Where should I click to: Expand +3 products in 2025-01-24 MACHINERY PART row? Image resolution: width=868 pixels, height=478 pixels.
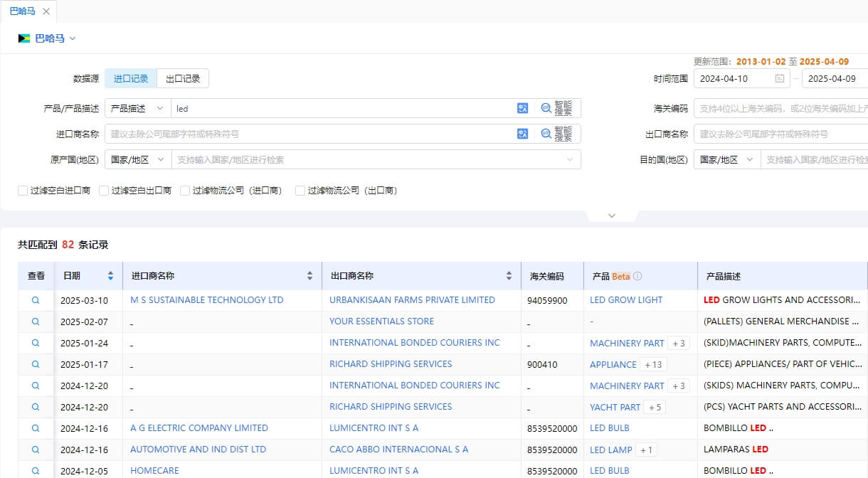coord(679,344)
